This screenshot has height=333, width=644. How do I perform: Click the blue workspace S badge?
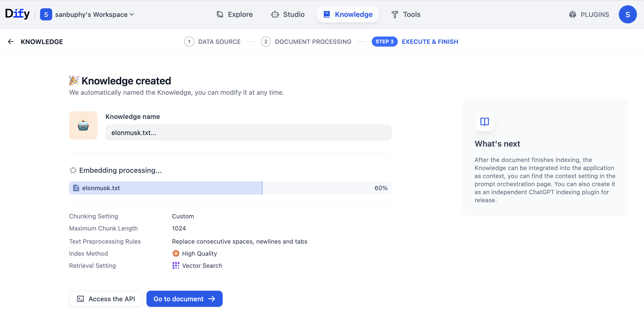coord(46,14)
